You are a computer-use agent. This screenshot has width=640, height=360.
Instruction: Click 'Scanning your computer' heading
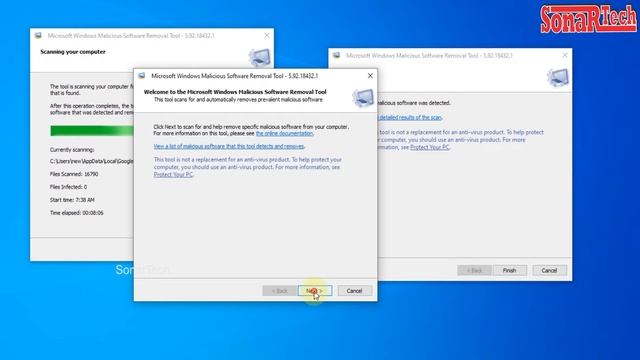coord(73,52)
